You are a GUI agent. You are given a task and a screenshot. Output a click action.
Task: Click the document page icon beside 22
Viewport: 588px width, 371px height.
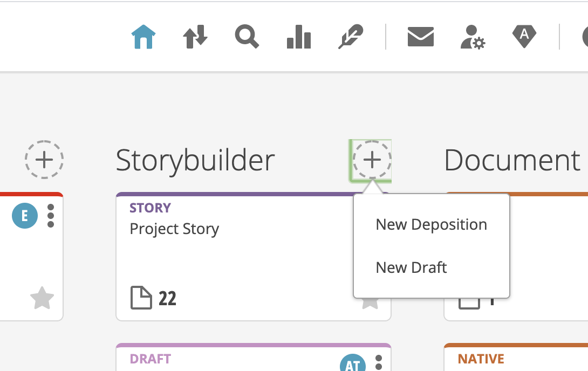click(141, 298)
